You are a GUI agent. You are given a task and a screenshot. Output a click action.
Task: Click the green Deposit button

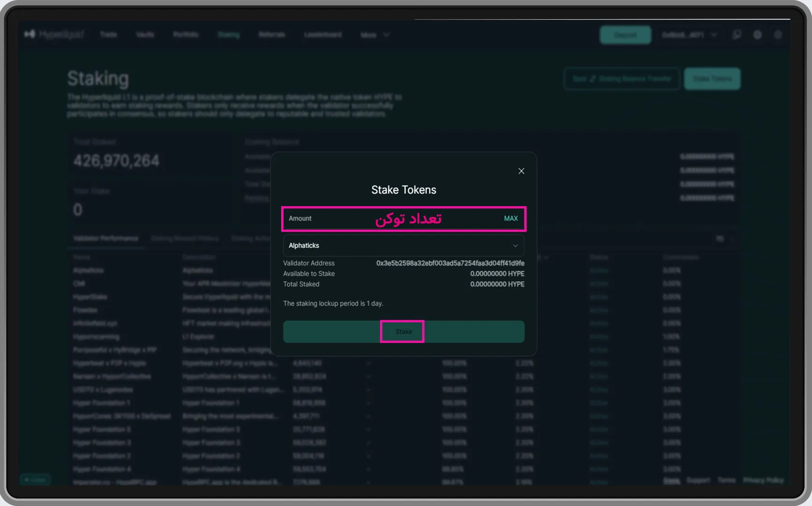click(x=625, y=35)
